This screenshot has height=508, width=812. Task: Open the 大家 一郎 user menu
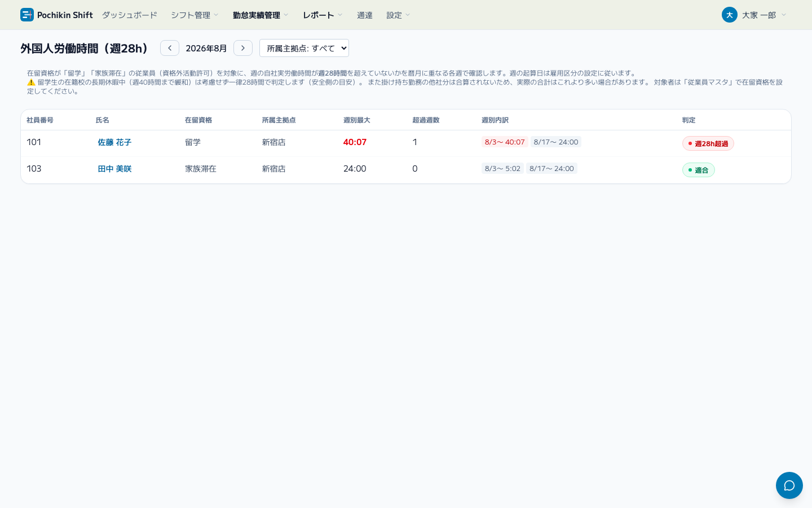pos(754,15)
